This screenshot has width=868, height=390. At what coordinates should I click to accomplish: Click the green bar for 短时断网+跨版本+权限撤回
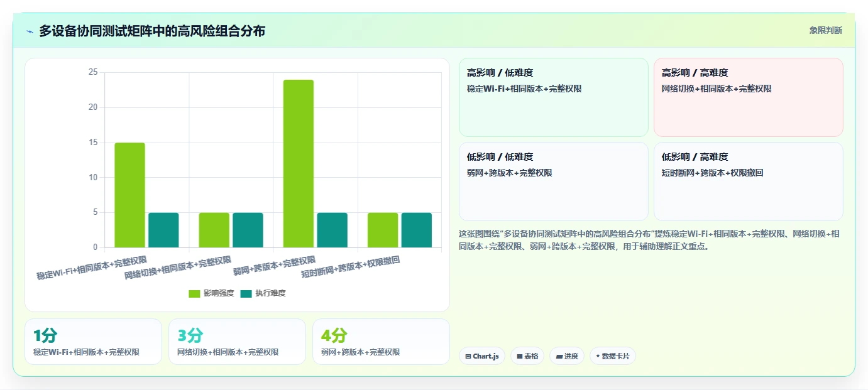tap(383, 230)
